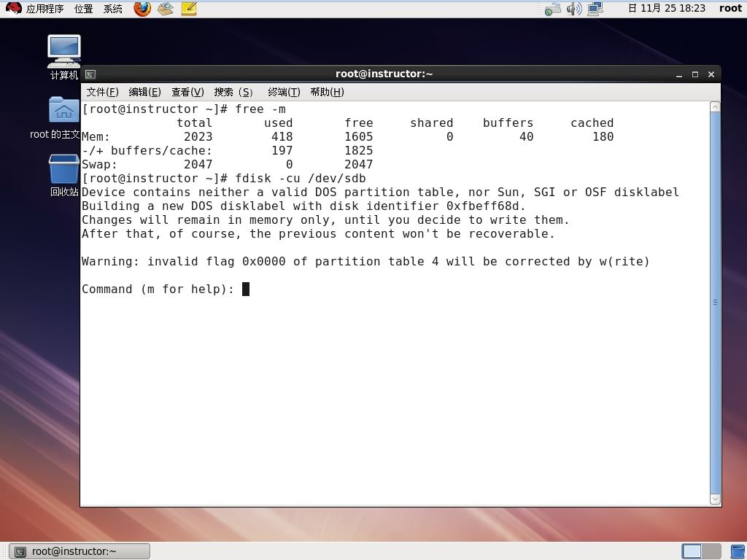The width and height of the screenshot is (747, 560).
Task: Open the terminal 帮助(H) menu
Action: click(328, 92)
